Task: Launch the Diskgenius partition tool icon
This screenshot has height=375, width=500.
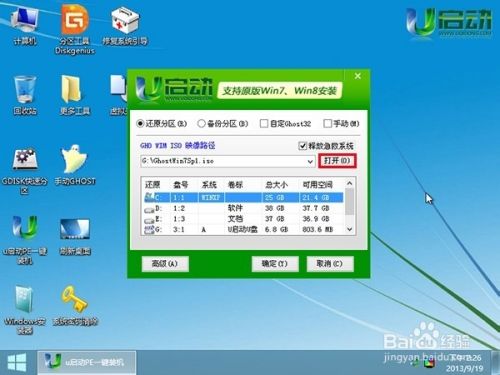Action: pyautogui.click(x=75, y=29)
